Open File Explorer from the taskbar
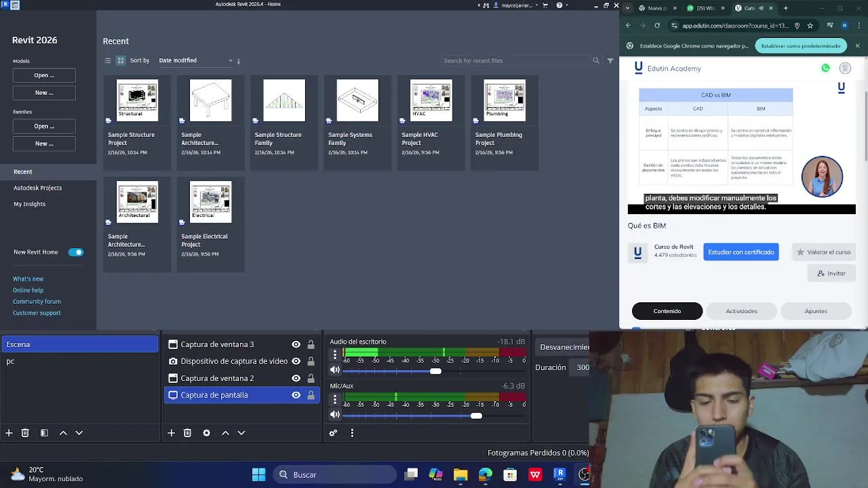This screenshot has height=488, width=868. click(x=460, y=474)
